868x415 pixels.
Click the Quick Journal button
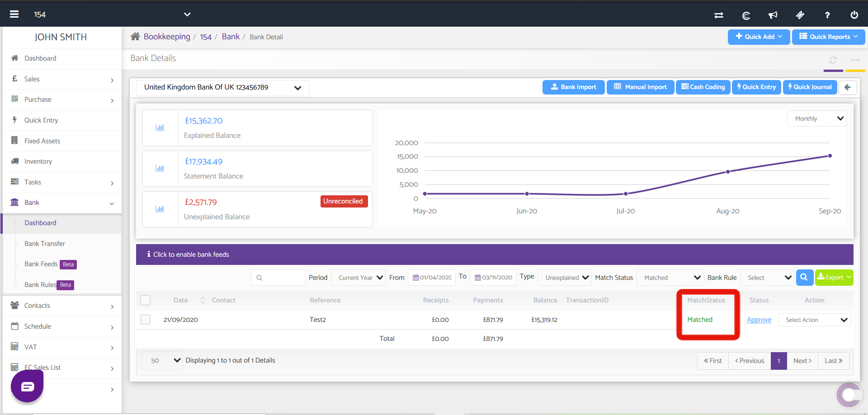810,87
